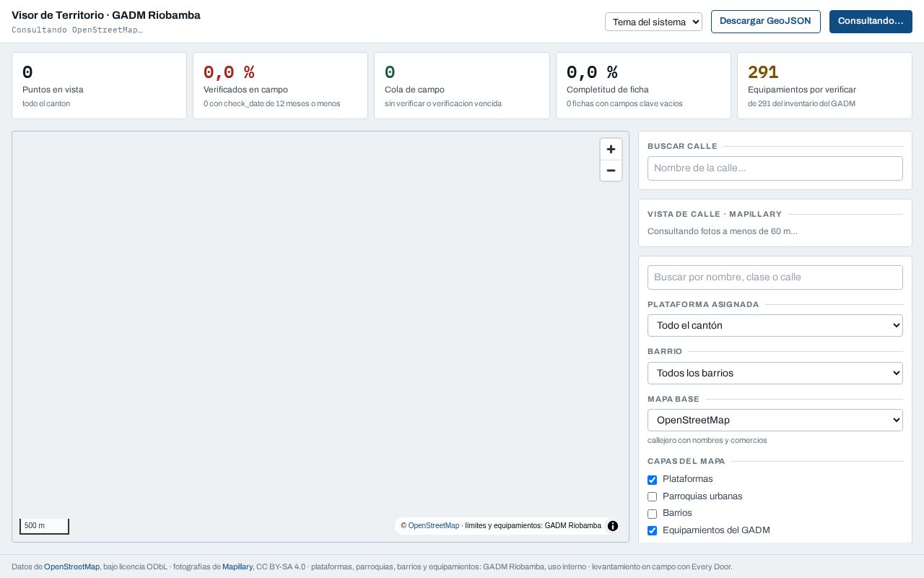Click the Consultando… button
The height and width of the screenshot is (578, 924).
coord(871,22)
